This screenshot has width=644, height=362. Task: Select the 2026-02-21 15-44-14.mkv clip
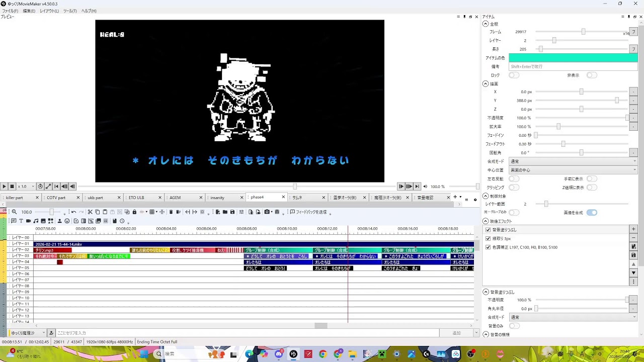click(x=254, y=244)
